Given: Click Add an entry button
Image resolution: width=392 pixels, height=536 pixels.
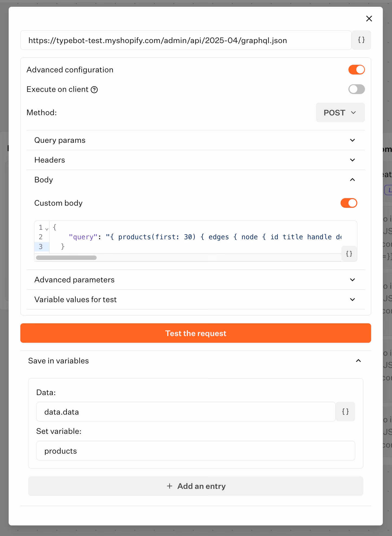Looking at the screenshot, I should [195, 486].
